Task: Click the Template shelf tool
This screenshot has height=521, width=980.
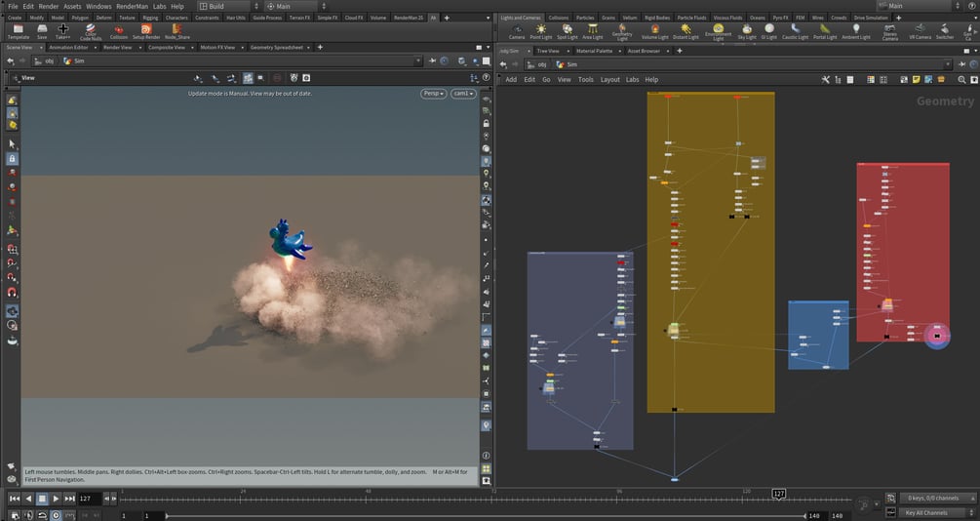Action: coord(19,32)
